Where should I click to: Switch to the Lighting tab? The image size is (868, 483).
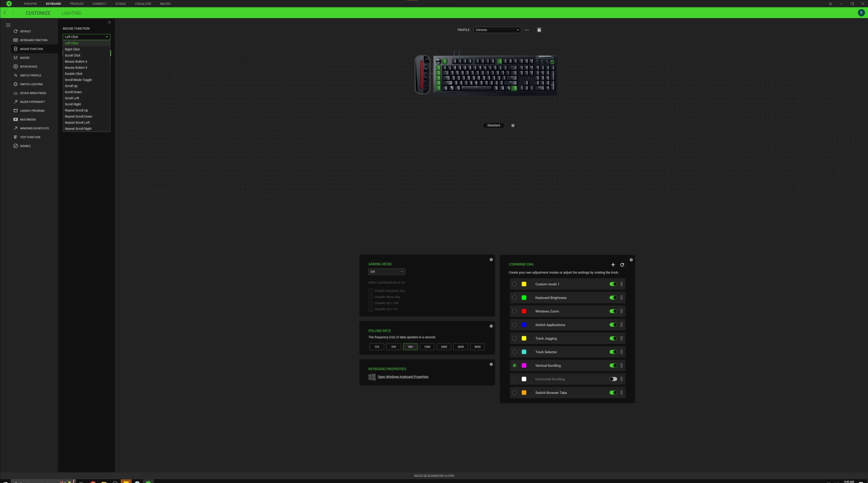click(72, 13)
